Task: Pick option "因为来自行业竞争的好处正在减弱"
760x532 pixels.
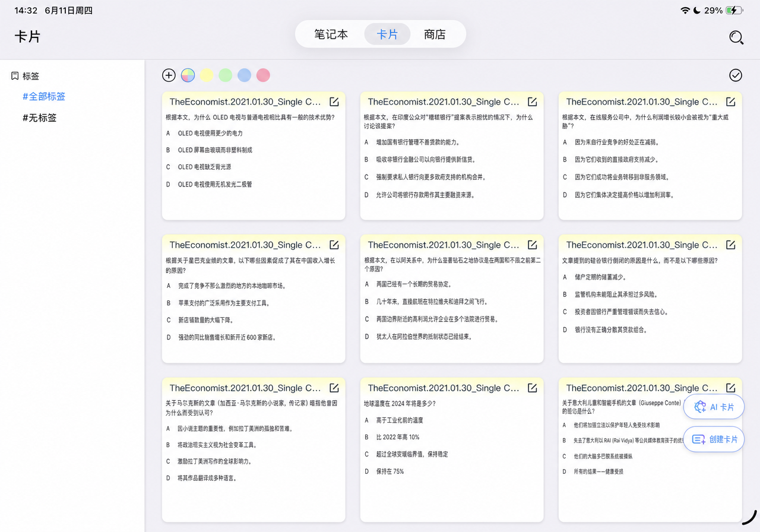Action: (616, 142)
